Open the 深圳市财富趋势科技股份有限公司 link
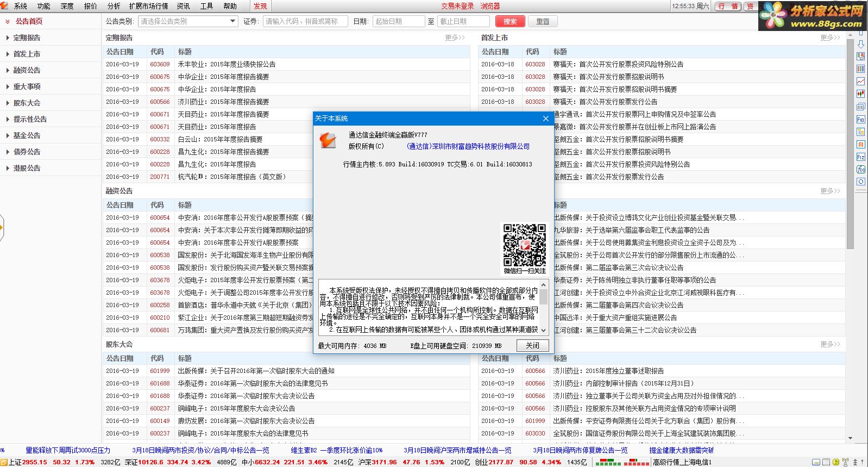Screen dimensions: 868x467 point(468,146)
